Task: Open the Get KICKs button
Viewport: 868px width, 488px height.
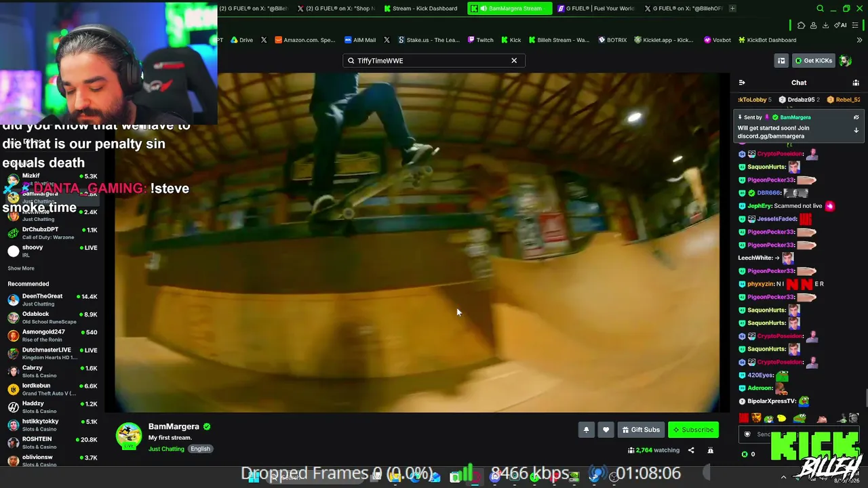Action: [814, 60]
